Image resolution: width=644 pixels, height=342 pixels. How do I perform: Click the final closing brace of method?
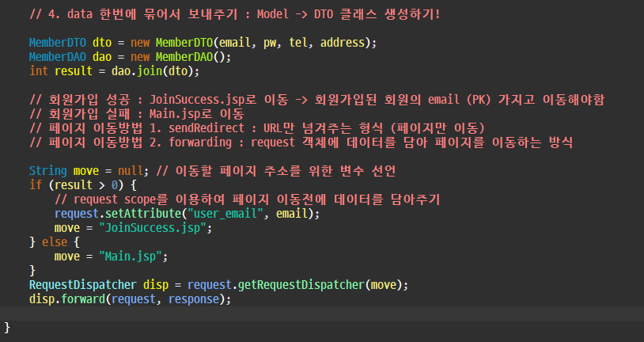point(7,328)
